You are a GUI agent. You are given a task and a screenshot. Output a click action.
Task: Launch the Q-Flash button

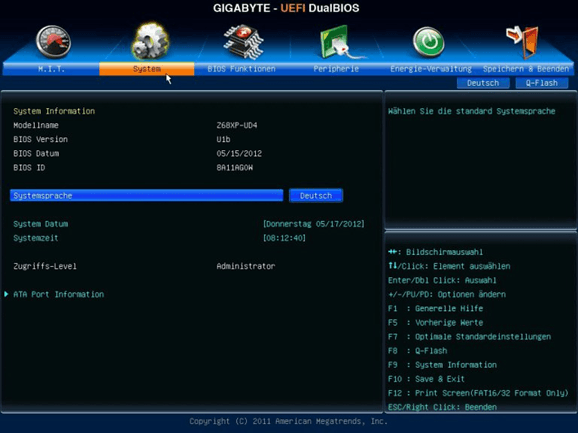pyautogui.click(x=542, y=83)
